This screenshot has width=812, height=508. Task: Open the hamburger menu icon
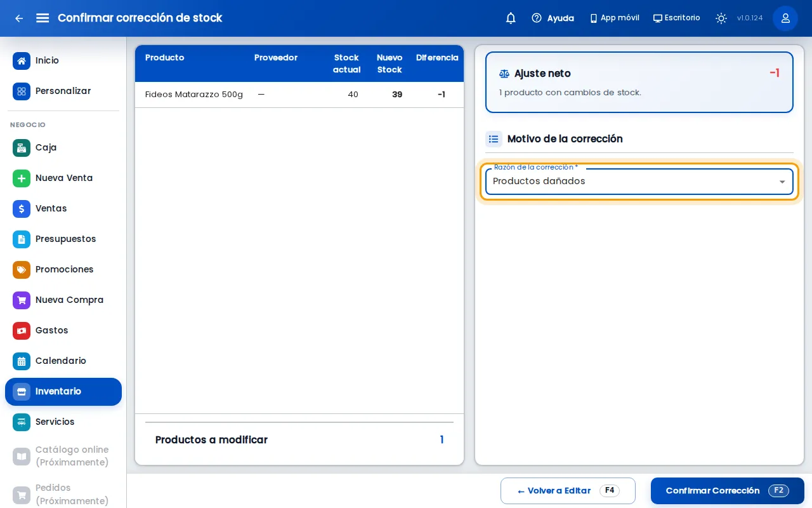click(43, 18)
